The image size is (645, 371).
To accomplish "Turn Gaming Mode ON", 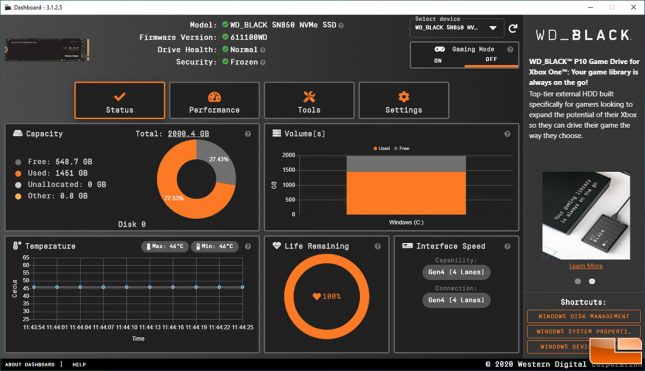I will [x=438, y=60].
